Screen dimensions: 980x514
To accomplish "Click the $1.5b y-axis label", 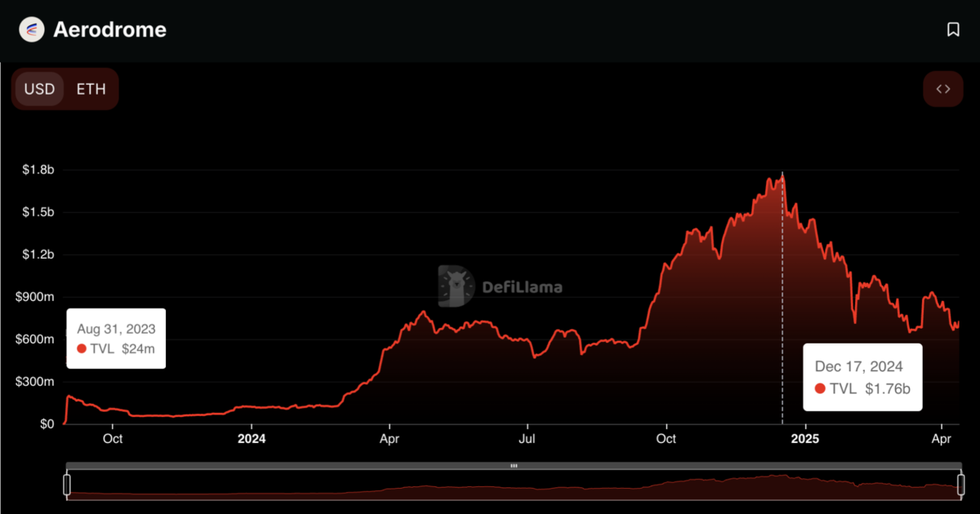I will click(x=39, y=213).
